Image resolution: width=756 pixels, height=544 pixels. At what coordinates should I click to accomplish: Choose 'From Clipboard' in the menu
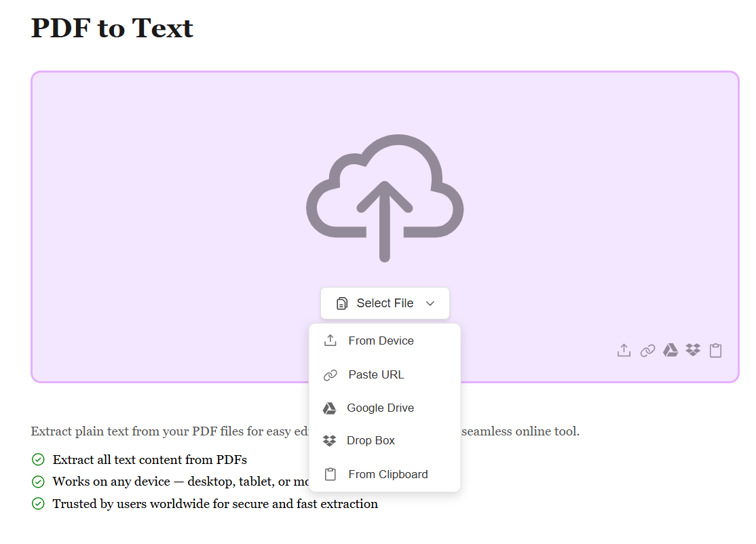388,474
